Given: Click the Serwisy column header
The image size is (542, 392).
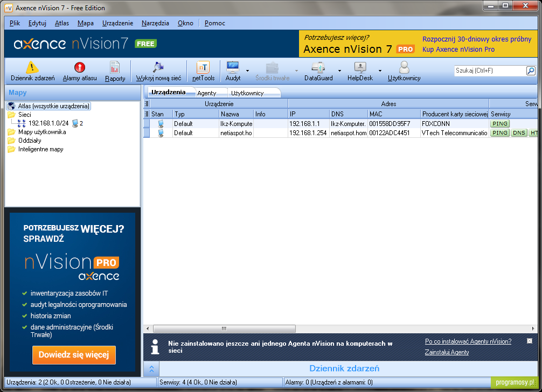Looking at the screenshot, I should point(513,114).
